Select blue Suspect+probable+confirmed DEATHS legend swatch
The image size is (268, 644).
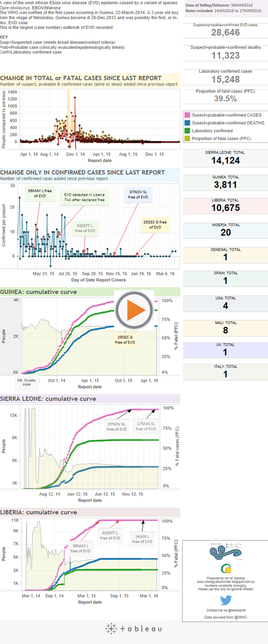187,123
